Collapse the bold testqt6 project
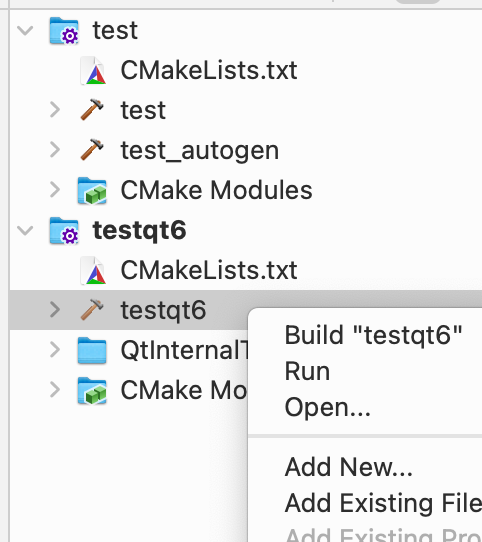Viewport: 482px width, 542px height. tap(25, 230)
